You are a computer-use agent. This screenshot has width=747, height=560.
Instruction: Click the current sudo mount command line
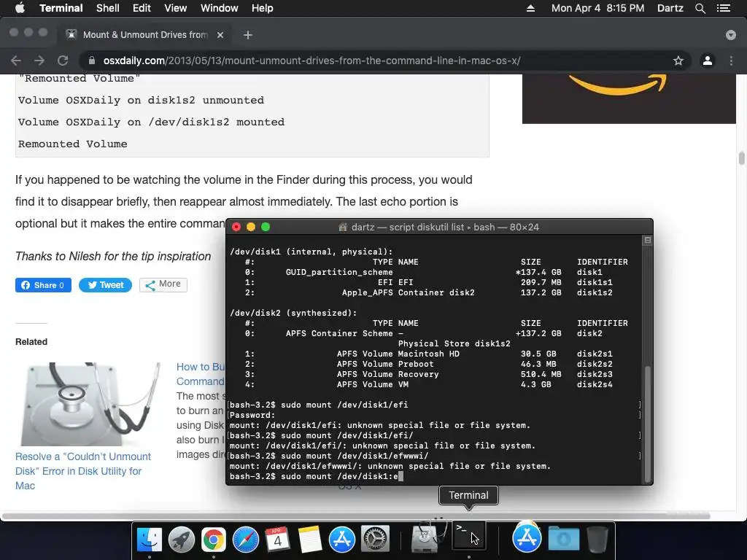coord(317,476)
